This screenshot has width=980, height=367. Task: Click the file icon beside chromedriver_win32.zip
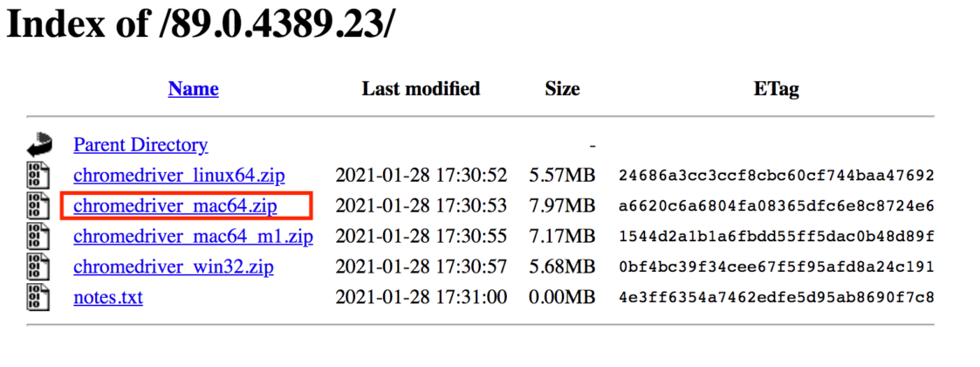(38, 267)
